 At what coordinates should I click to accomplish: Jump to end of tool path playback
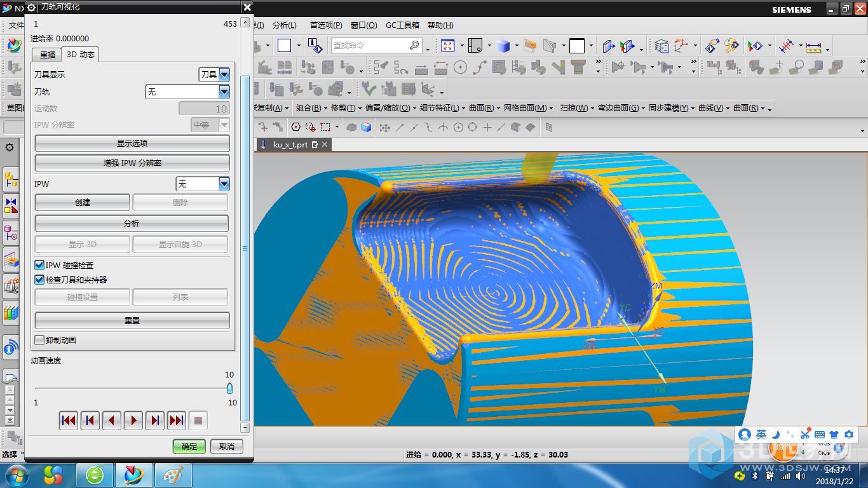click(177, 420)
